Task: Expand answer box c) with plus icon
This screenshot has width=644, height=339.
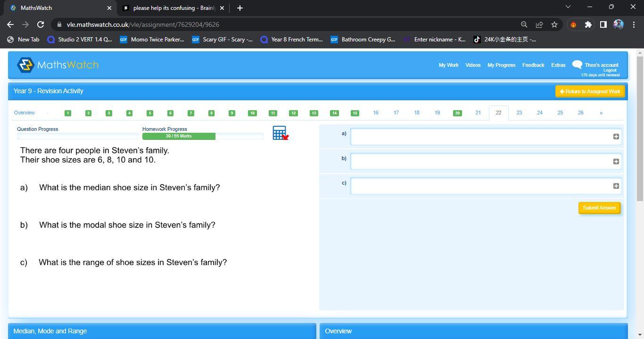Action: [616, 186]
